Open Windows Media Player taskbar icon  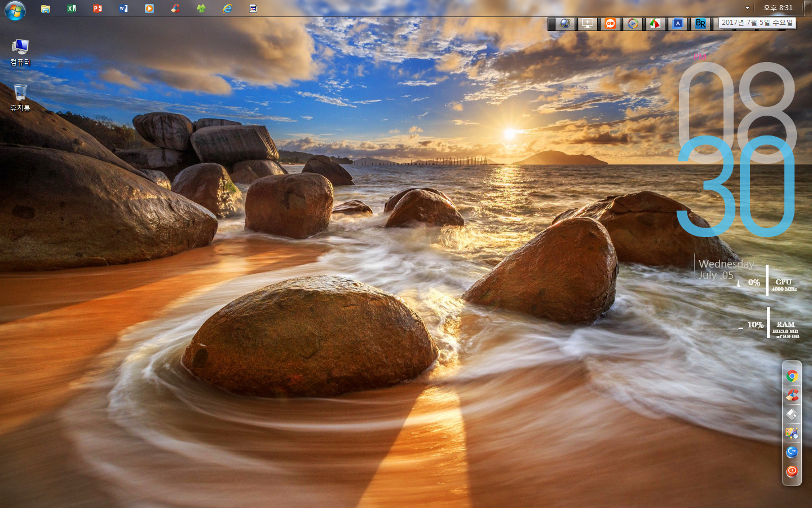pyautogui.click(x=149, y=8)
